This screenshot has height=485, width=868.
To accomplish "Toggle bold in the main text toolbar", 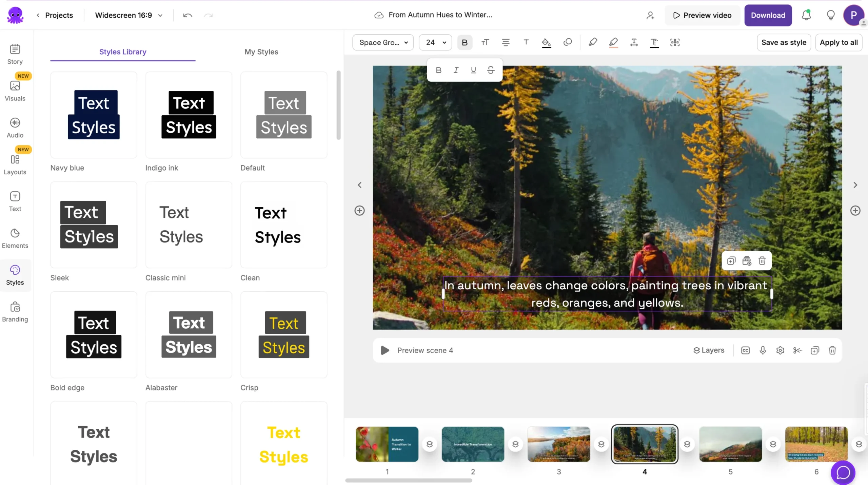I will [465, 42].
